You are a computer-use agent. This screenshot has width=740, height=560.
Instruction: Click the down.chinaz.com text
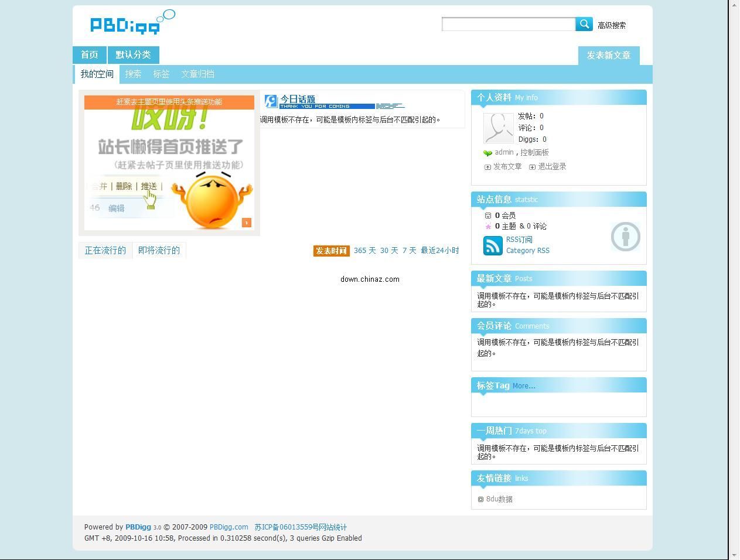coord(370,279)
